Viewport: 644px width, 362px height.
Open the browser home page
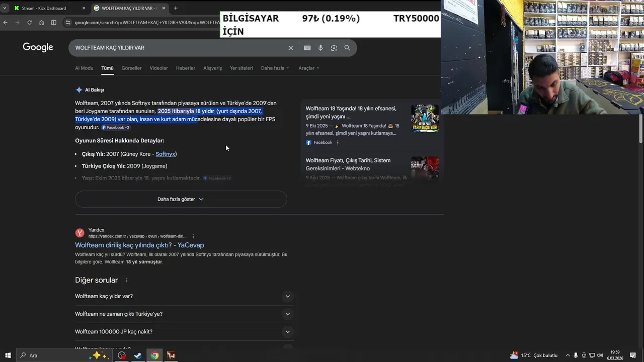[x=41, y=23]
